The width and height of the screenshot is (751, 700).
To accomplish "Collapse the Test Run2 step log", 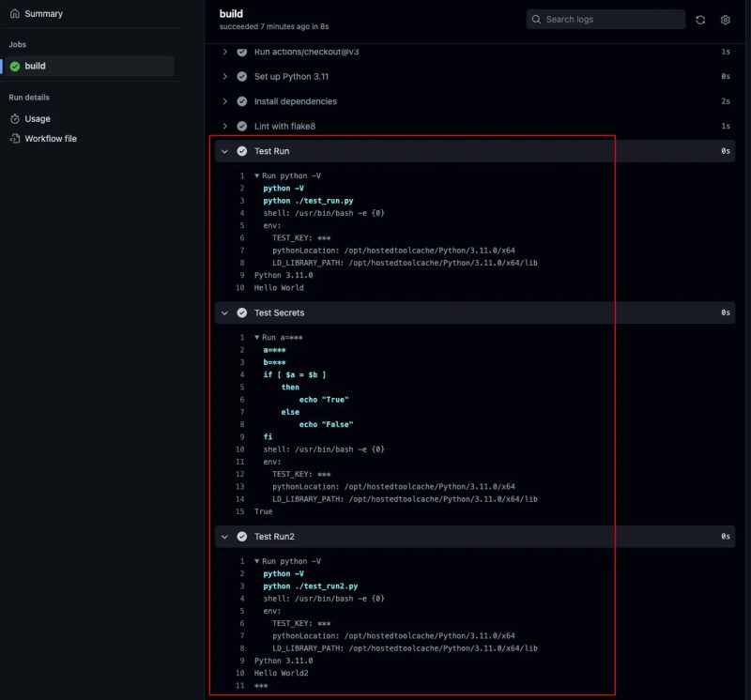I will [225, 535].
